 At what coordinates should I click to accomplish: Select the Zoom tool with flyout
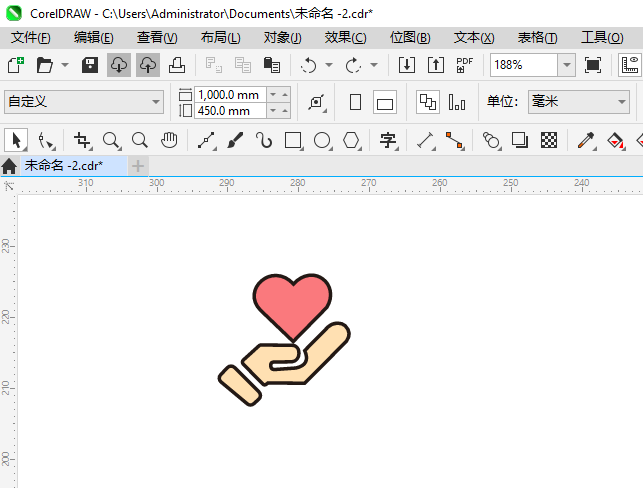tap(112, 140)
